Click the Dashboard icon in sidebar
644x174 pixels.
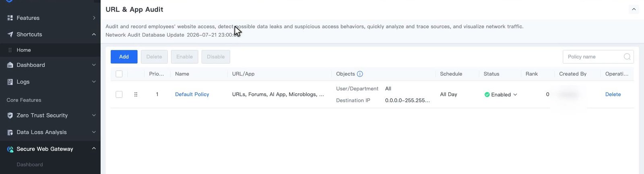pos(10,65)
